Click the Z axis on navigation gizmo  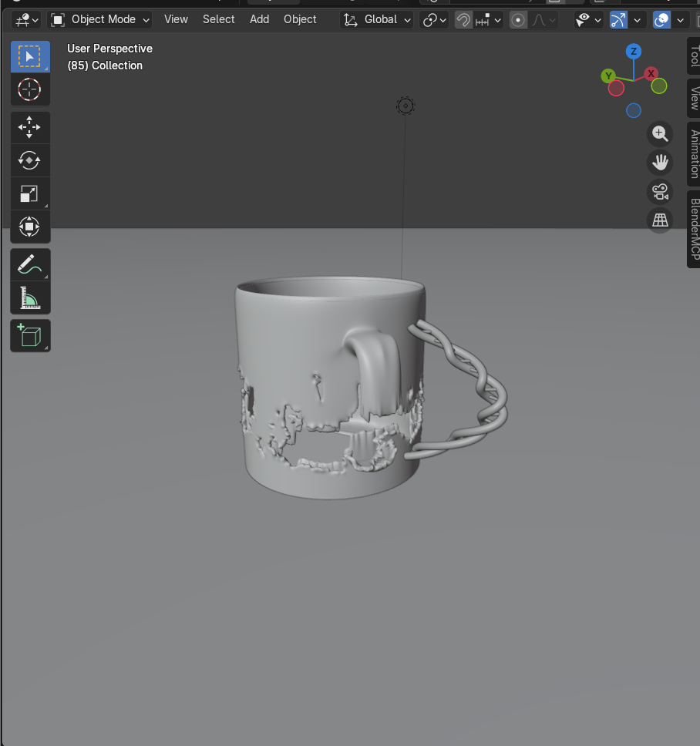(x=634, y=52)
